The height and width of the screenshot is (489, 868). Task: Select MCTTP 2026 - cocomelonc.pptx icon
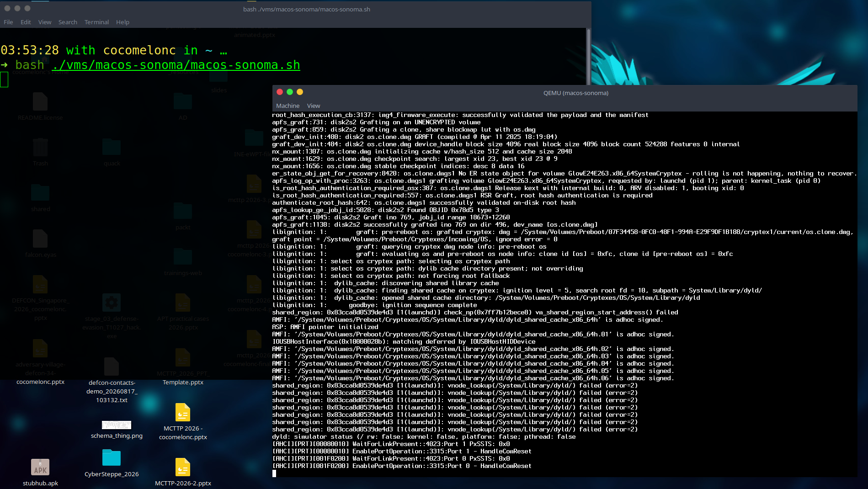tap(183, 412)
